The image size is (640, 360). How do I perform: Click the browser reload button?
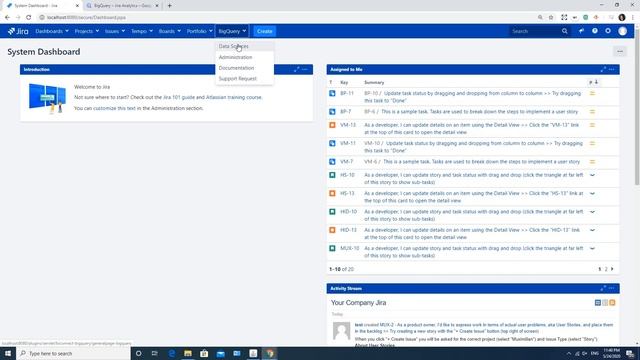tap(29, 18)
